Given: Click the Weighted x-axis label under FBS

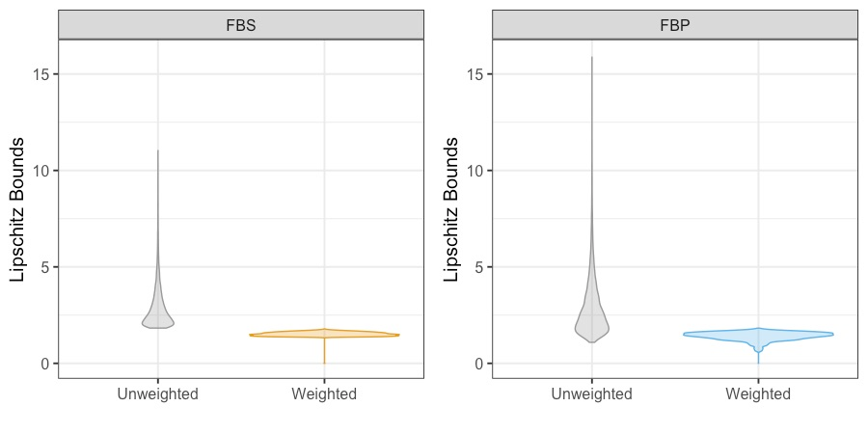Looking at the screenshot, I should (324, 393).
